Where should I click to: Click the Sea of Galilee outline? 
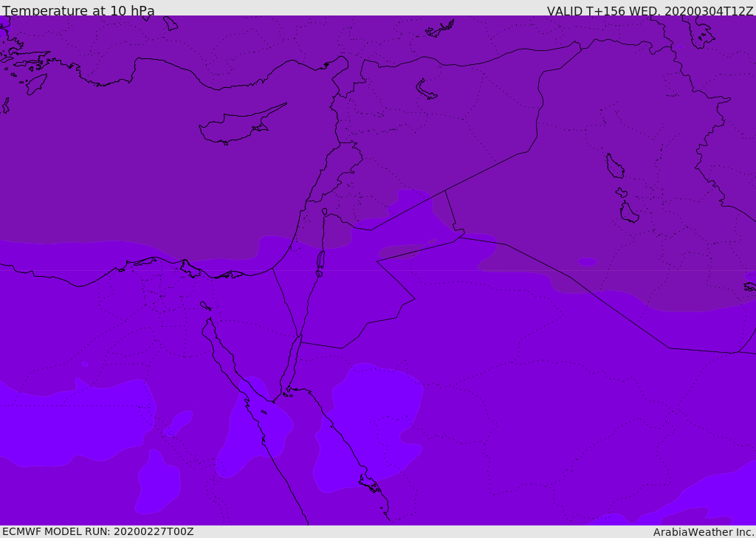(x=324, y=212)
